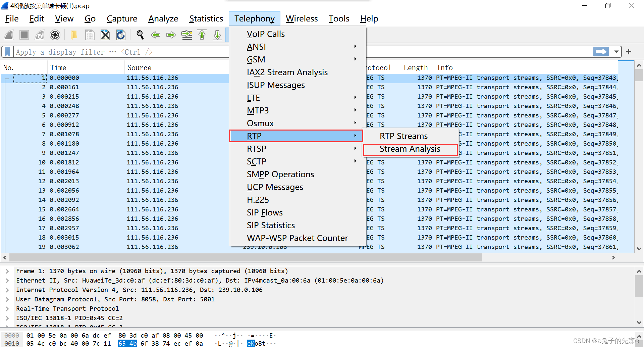Screen dimensions: 644x347
Task: Click the go back green arrow icon
Action: 155,35
